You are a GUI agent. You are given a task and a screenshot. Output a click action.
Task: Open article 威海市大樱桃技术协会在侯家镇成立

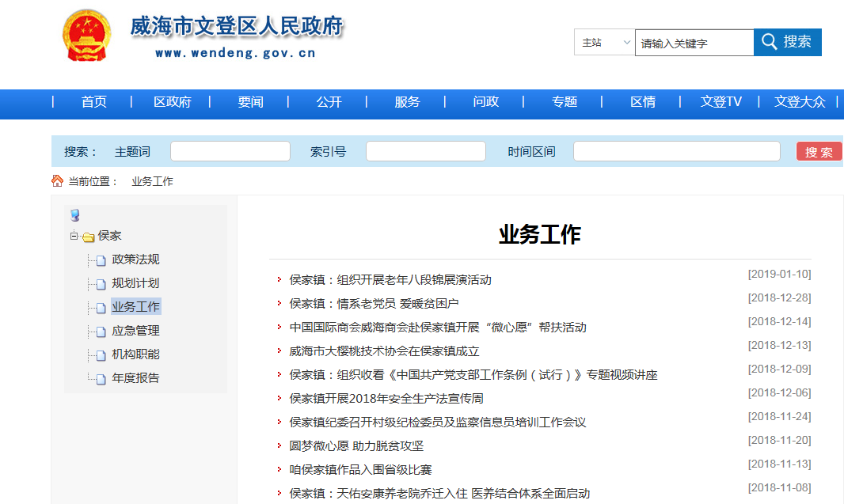(384, 351)
